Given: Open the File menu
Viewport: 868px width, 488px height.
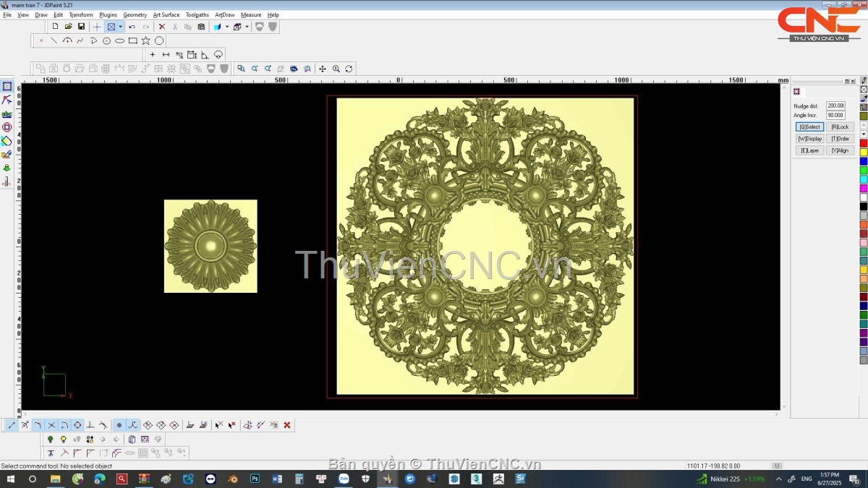Looking at the screenshot, I should tap(7, 14).
